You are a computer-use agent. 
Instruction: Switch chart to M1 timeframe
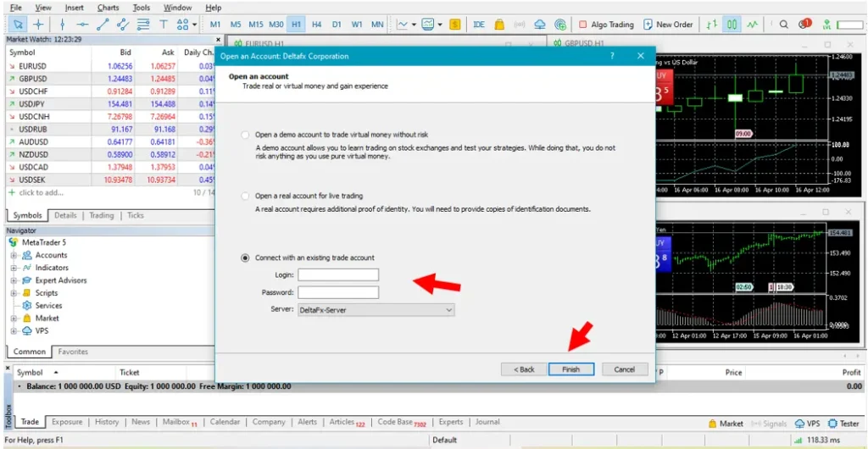(215, 25)
